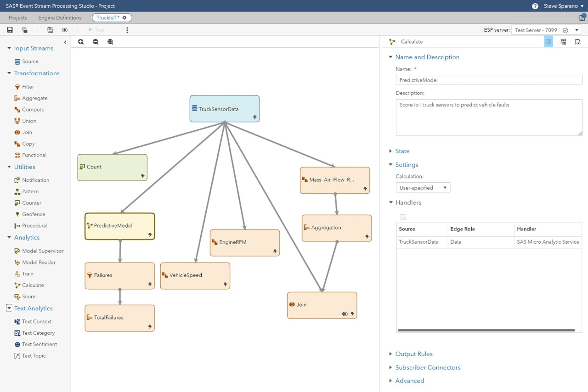Choose the Procedural utility in palette
The height and width of the screenshot is (392, 588).
pos(31,226)
